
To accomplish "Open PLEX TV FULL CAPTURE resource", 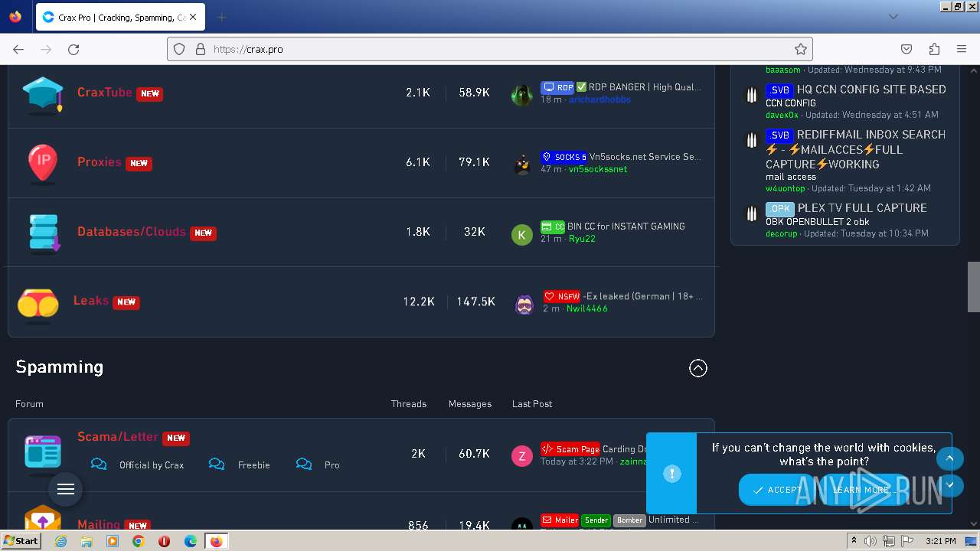I will click(862, 208).
